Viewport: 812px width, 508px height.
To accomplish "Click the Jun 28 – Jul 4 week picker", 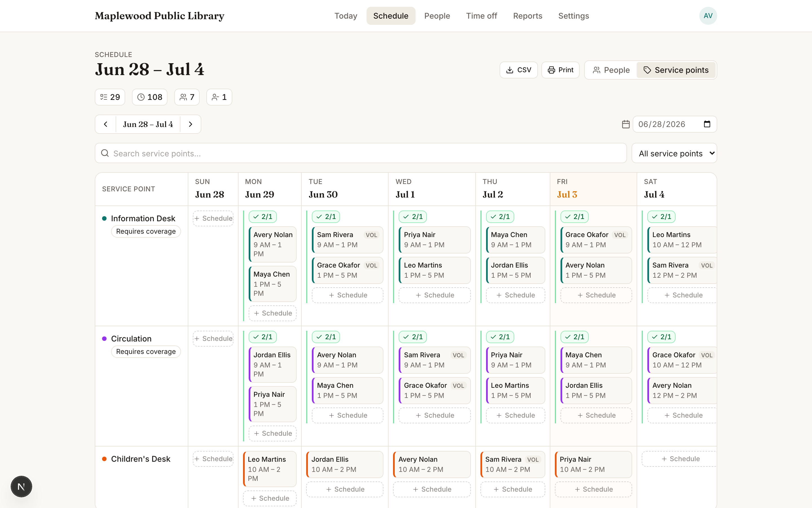I will [x=148, y=124].
